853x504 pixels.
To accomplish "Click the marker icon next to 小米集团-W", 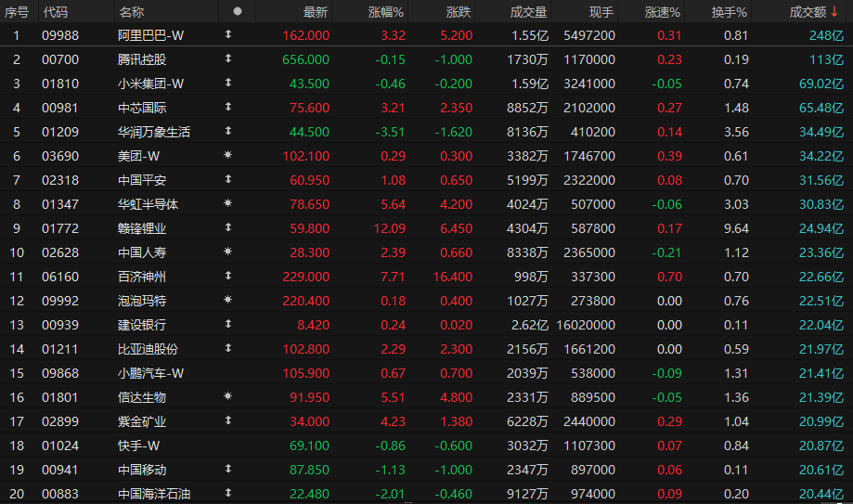I will 228,83.
